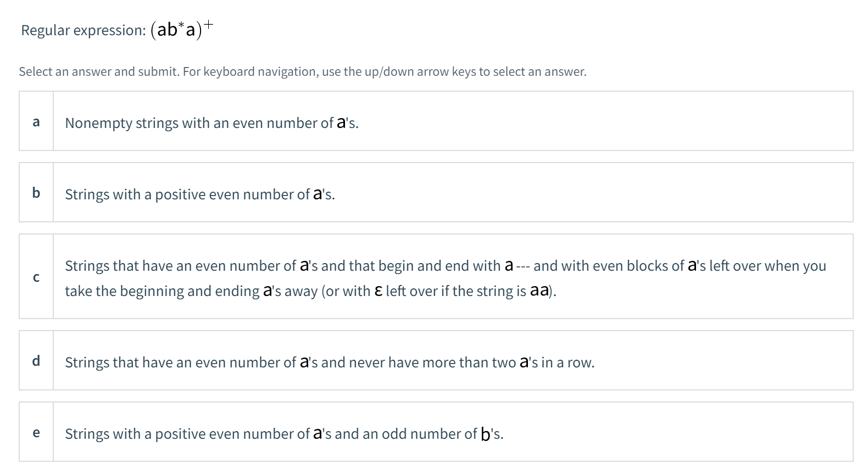Click the letter 'a' label cell

click(x=36, y=122)
